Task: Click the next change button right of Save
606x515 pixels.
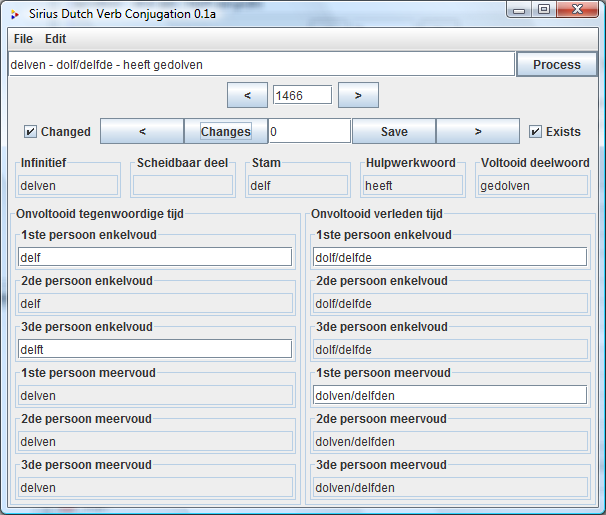Action: click(x=478, y=131)
